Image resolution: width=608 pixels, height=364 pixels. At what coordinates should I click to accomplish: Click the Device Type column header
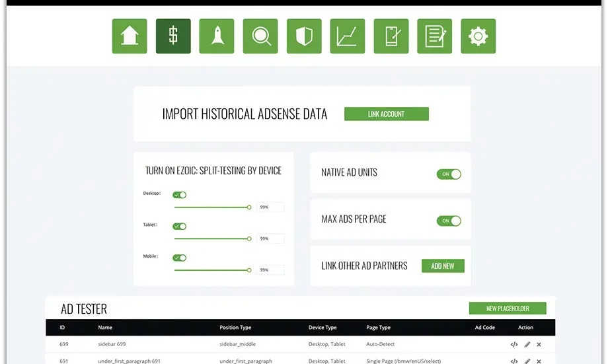tap(323, 328)
